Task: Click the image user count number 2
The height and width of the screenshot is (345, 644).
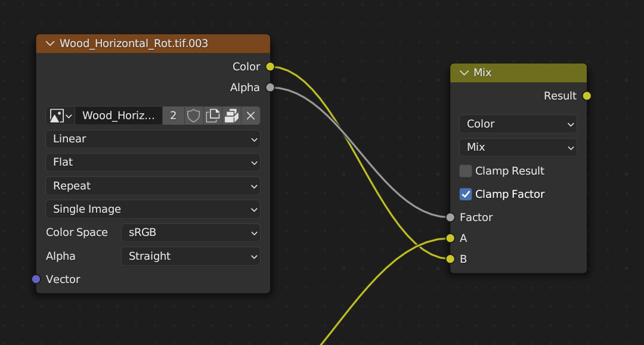Action: pos(173,116)
